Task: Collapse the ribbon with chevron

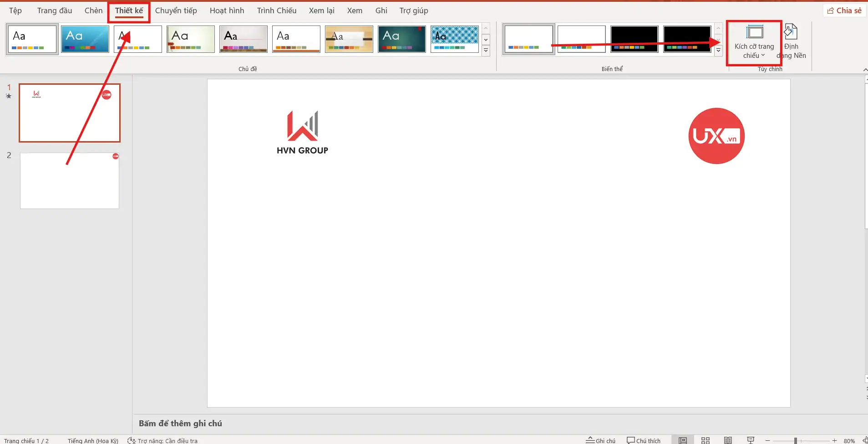Action: pyautogui.click(x=865, y=69)
